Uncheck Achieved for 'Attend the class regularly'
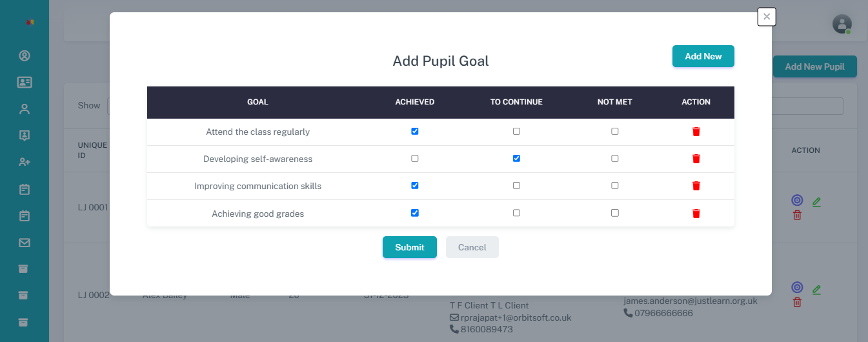The height and width of the screenshot is (342, 868). click(x=415, y=131)
